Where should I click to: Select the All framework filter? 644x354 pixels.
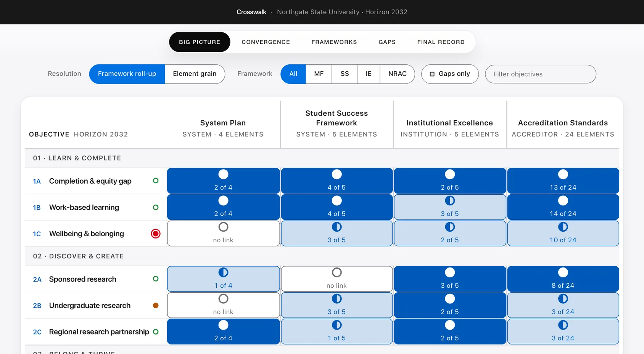click(293, 74)
